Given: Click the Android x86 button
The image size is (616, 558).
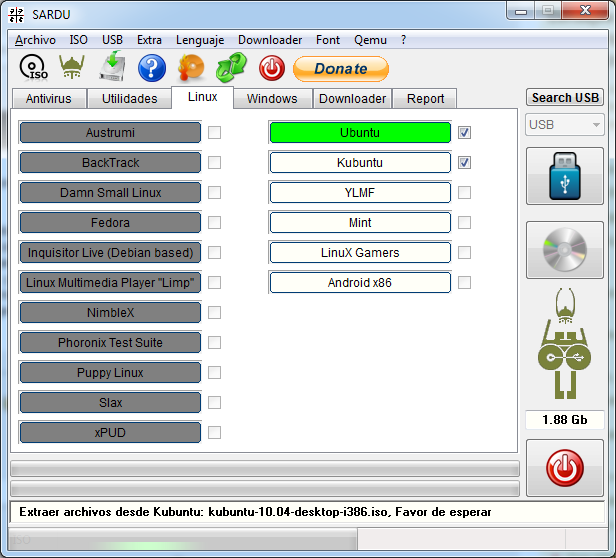Looking at the screenshot, I should [x=360, y=283].
